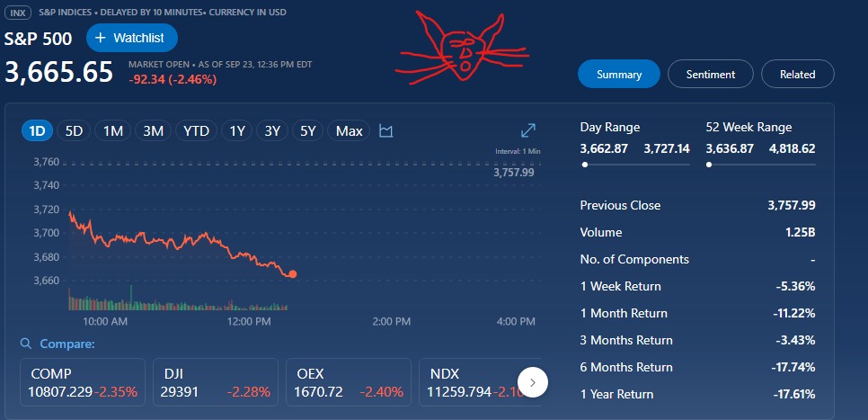Viewport: 868px width, 420px height.
Task: Click the next arrow in compare carousel
Action: point(533,382)
